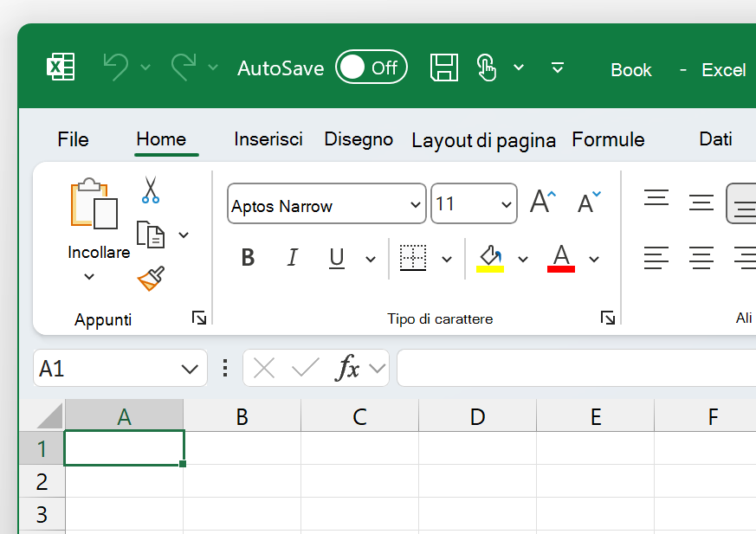This screenshot has width=756, height=534.
Task: Open the Disegno tab
Action: click(x=359, y=138)
